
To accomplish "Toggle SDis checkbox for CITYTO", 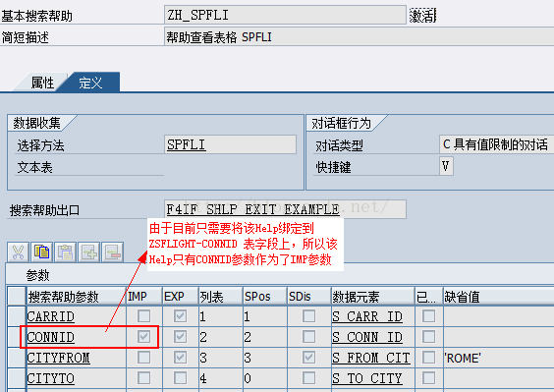I will (x=309, y=378).
